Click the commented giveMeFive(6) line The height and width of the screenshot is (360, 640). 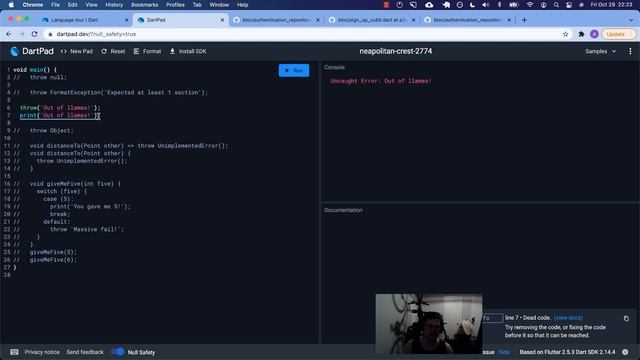coord(53,260)
